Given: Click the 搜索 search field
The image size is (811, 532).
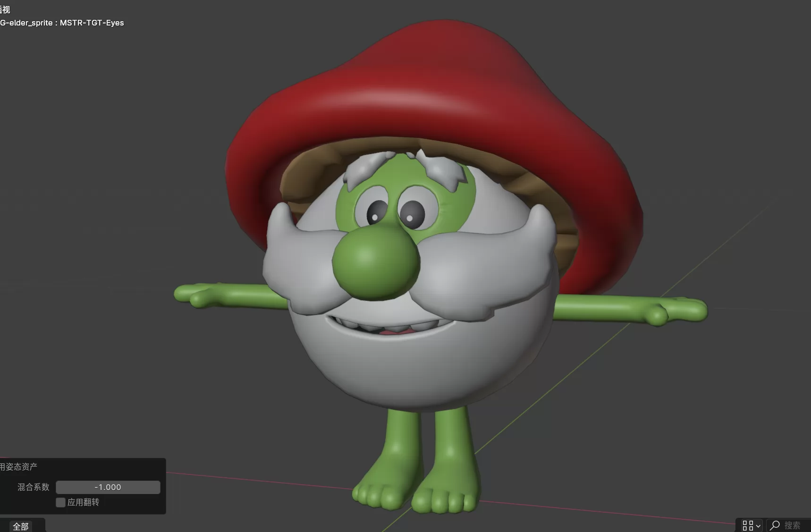Looking at the screenshot, I should pos(787,525).
